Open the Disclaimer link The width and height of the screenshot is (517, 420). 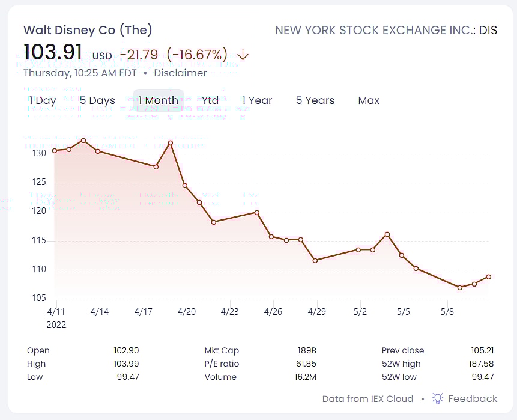pyautogui.click(x=180, y=73)
